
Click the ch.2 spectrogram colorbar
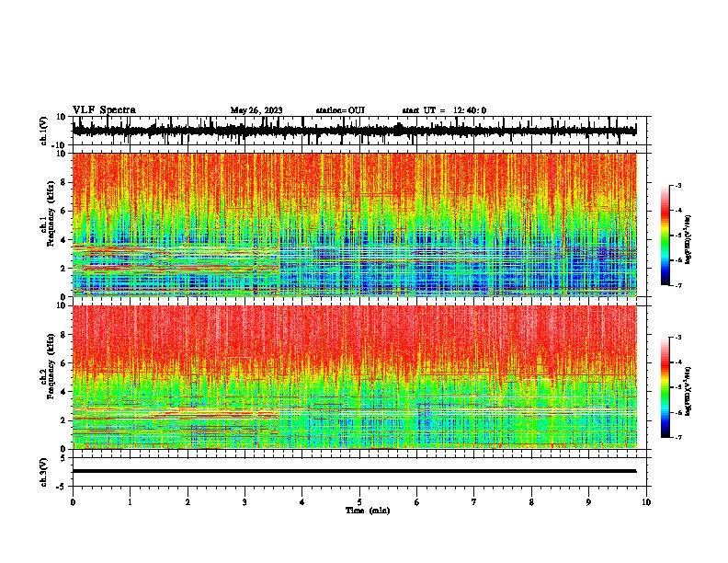tap(665, 387)
